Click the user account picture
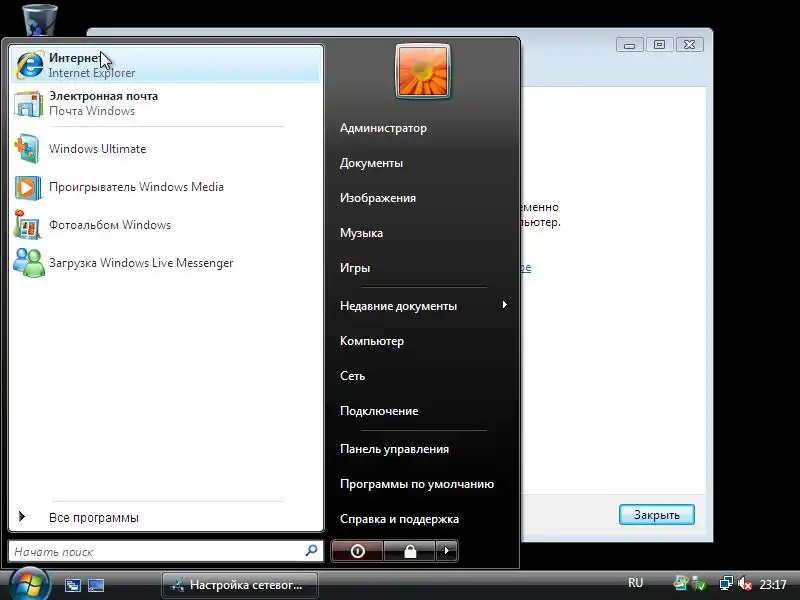 (422, 71)
